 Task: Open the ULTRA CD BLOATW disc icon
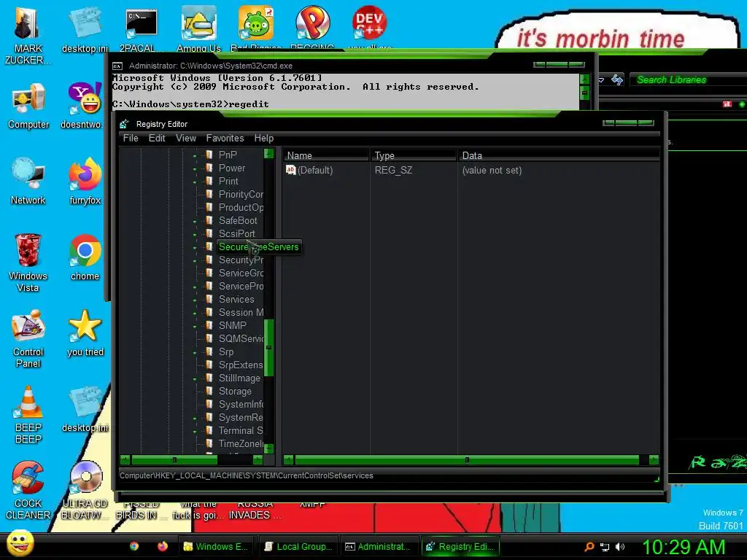click(x=85, y=491)
